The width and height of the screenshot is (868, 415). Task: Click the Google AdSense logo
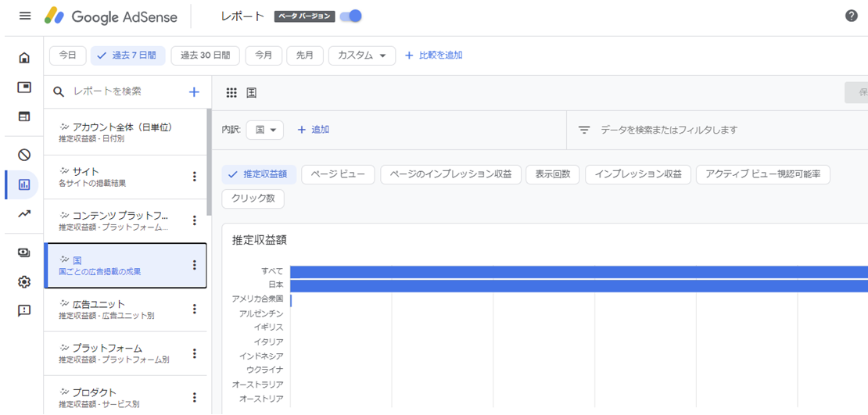tap(111, 16)
